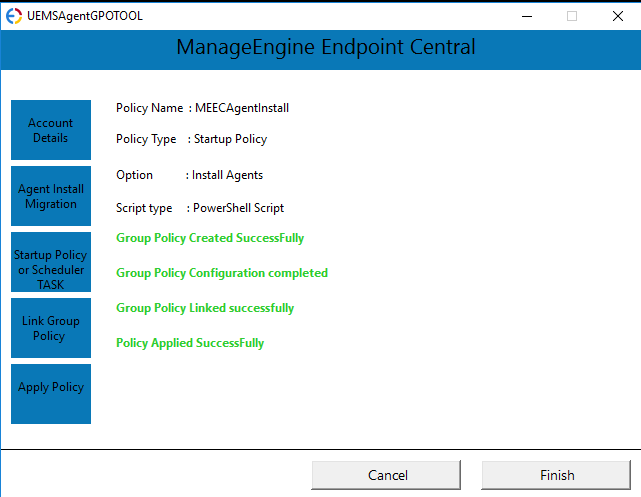The image size is (641, 497).
Task: Click the Cancel button
Action: point(386,475)
